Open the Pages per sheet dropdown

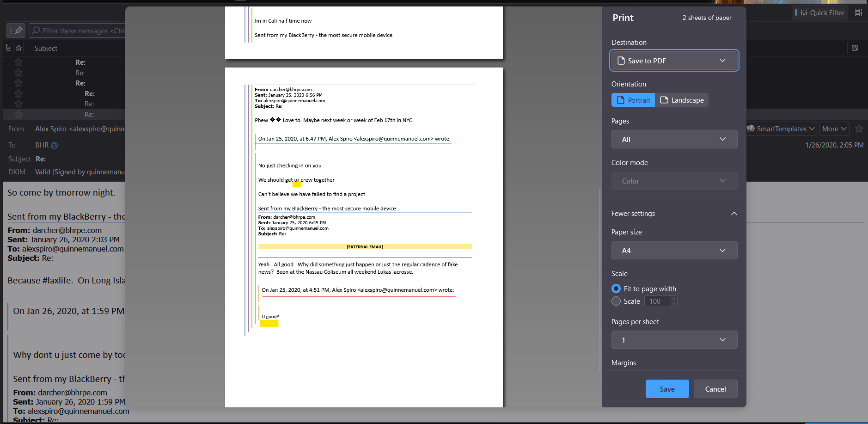click(x=674, y=340)
